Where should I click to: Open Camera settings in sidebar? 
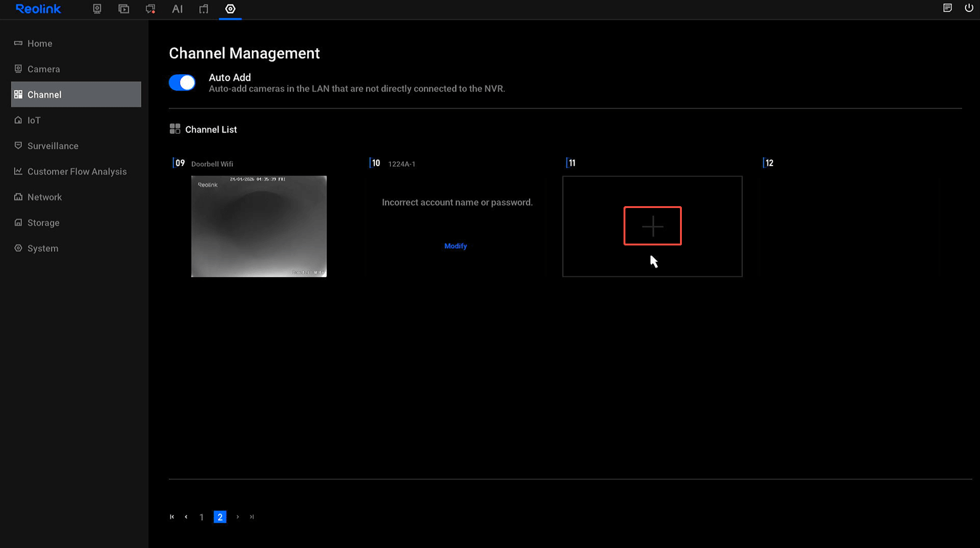point(76,68)
